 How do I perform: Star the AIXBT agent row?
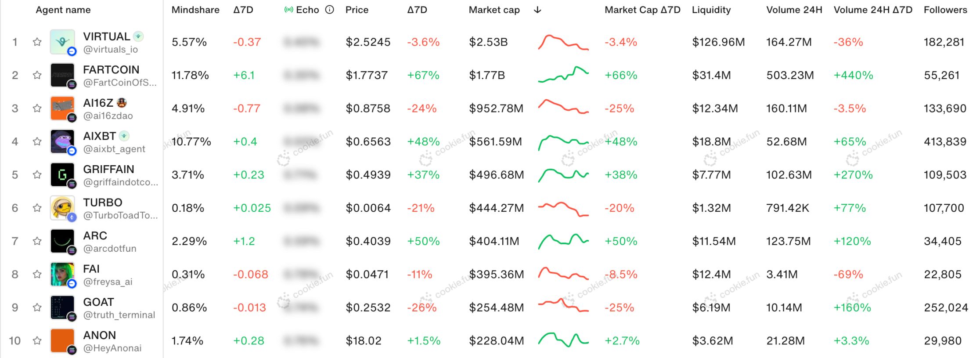tap(37, 141)
